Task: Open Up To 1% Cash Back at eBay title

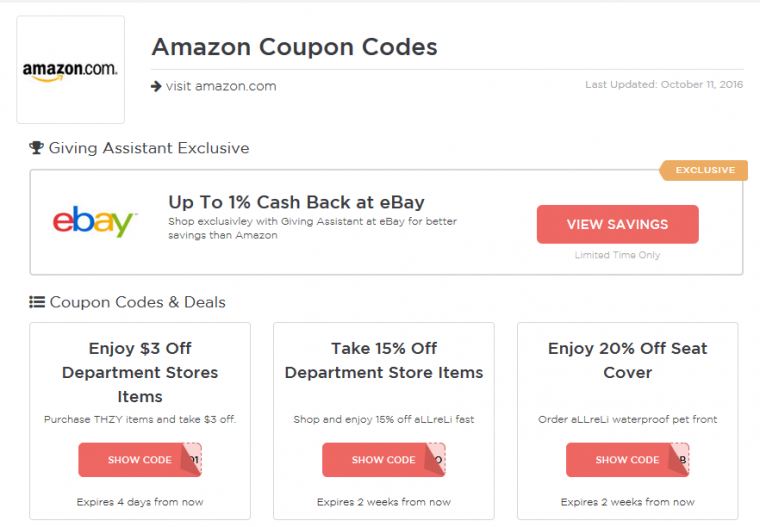Action: pyautogui.click(x=296, y=202)
